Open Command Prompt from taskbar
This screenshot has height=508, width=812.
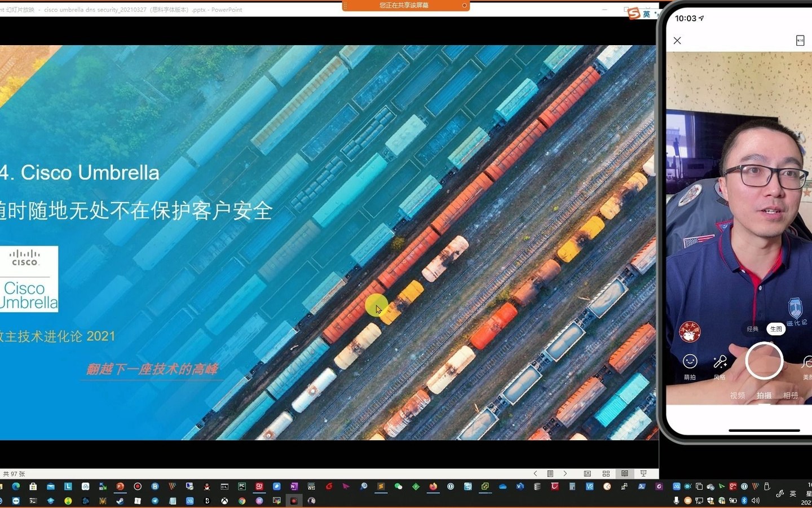point(224,486)
